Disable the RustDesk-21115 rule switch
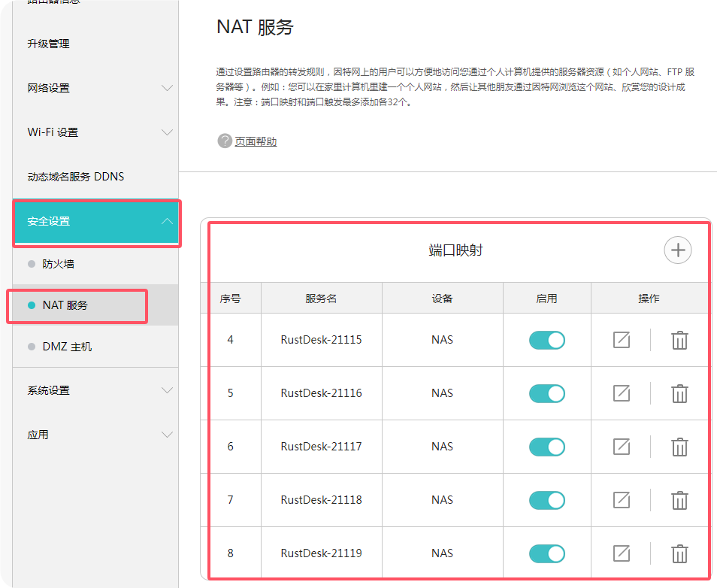717x588 pixels. click(x=547, y=340)
